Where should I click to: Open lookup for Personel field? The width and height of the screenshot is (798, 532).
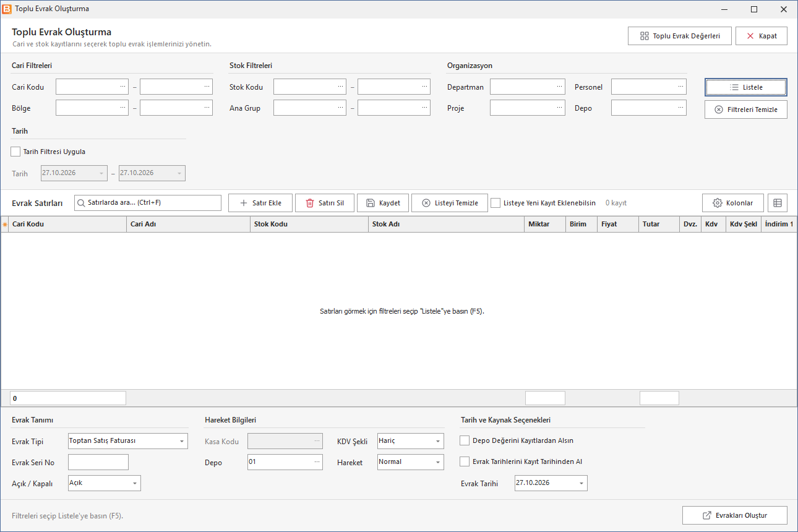pyautogui.click(x=681, y=87)
